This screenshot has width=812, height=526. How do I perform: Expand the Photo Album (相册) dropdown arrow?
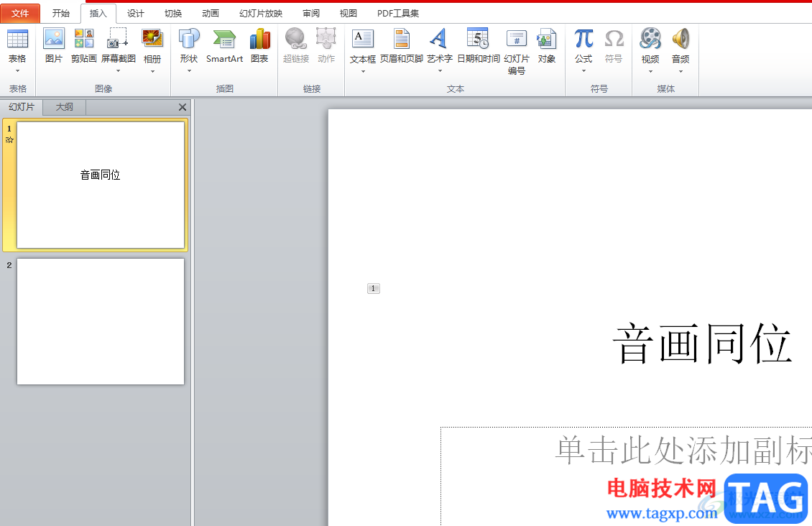pos(152,71)
